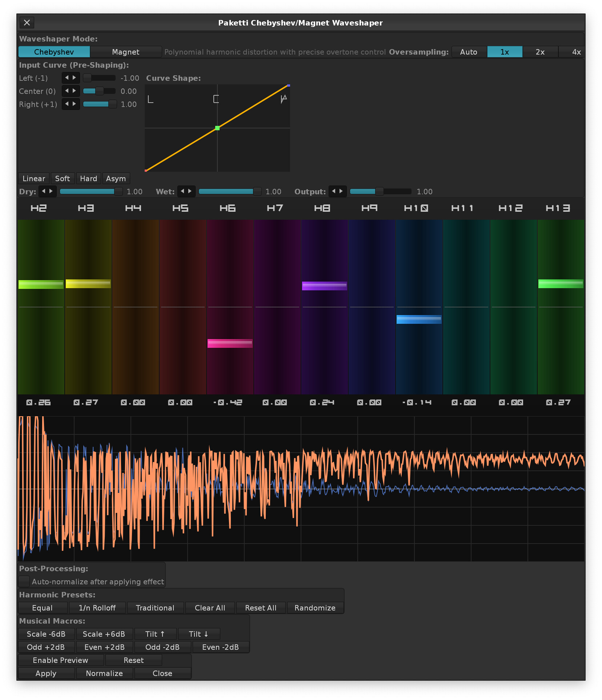Viewport: 602px width, 700px height.
Task: Click right arrow of Right (+1) stepper
Action: pos(74,104)
